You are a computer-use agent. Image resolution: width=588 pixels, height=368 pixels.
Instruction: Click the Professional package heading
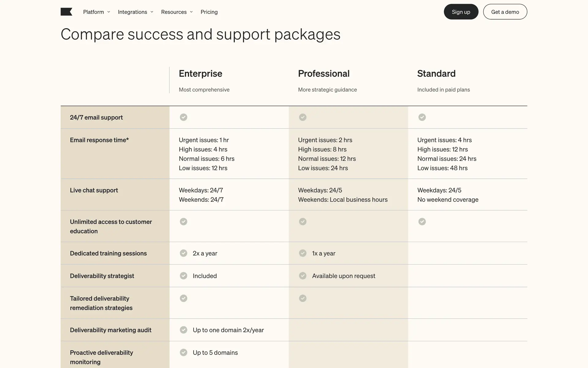[x=324, y=74]
